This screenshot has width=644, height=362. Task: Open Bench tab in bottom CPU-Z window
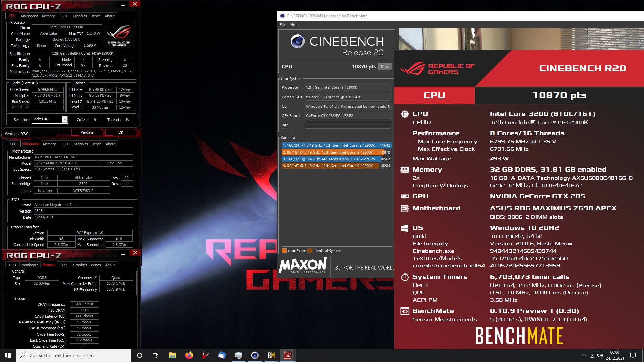point(96,265)
